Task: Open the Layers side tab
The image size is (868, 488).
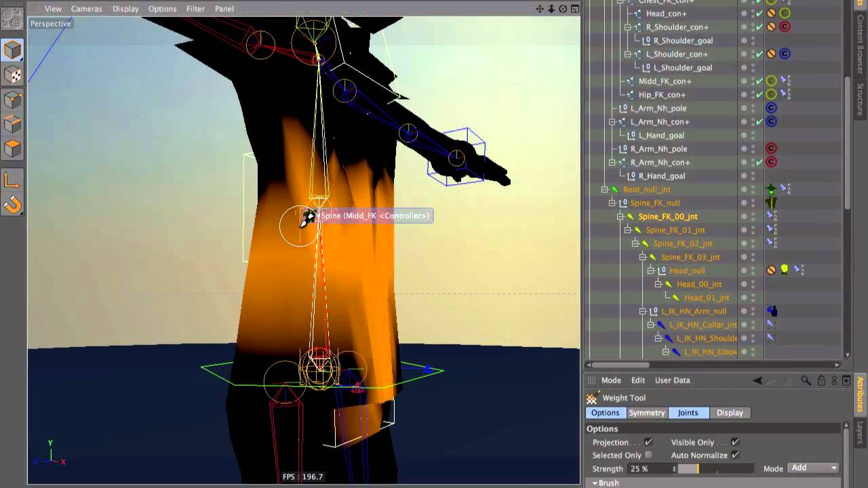Action: coord(860,432)
